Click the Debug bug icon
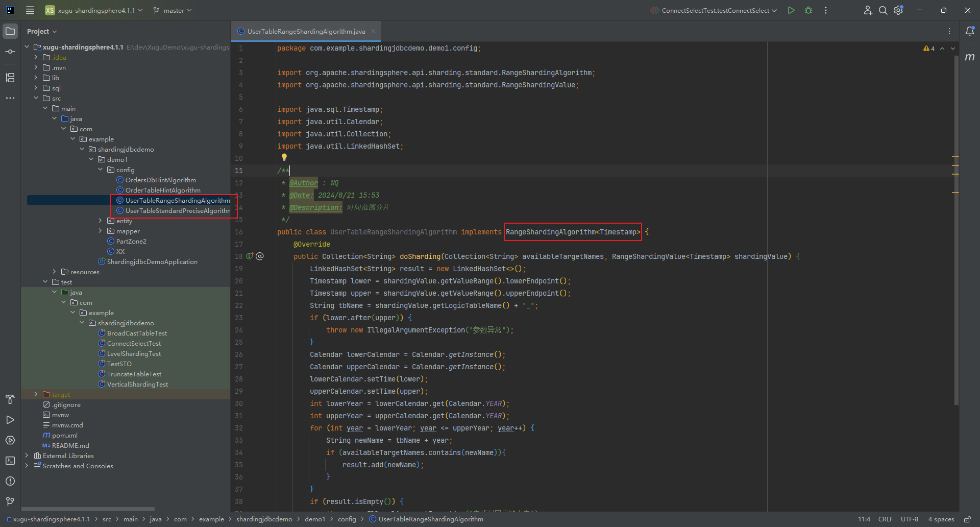The image size is (980, 527). (x=808, y=10)
